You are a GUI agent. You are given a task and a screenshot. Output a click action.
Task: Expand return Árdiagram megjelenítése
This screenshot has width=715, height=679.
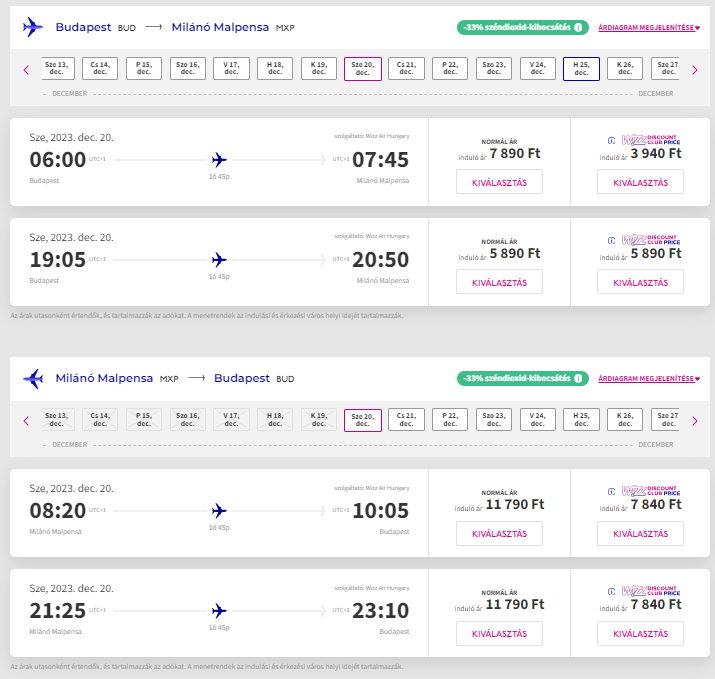click(x=649, y=378)
